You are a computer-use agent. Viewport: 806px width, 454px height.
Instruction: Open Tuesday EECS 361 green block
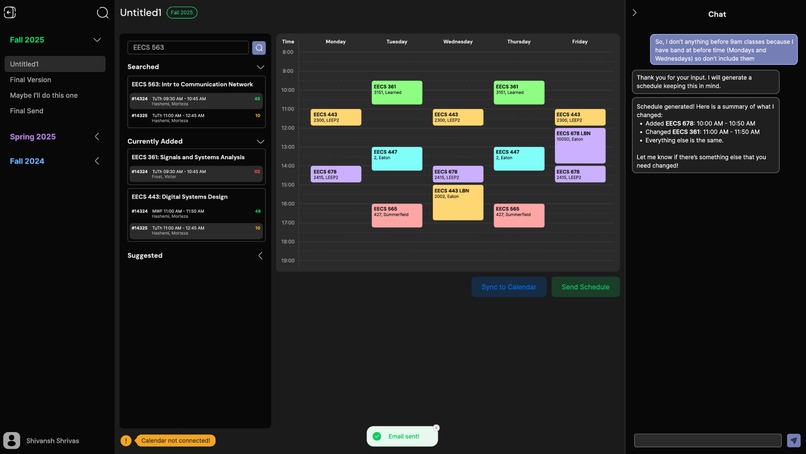[x=397, y=93]
